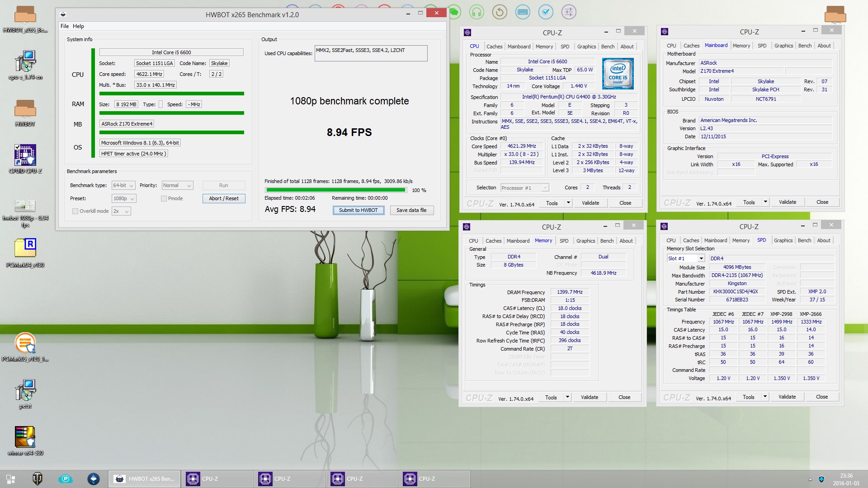Click Tools button in SPD tab window

[x=749, y=397]
